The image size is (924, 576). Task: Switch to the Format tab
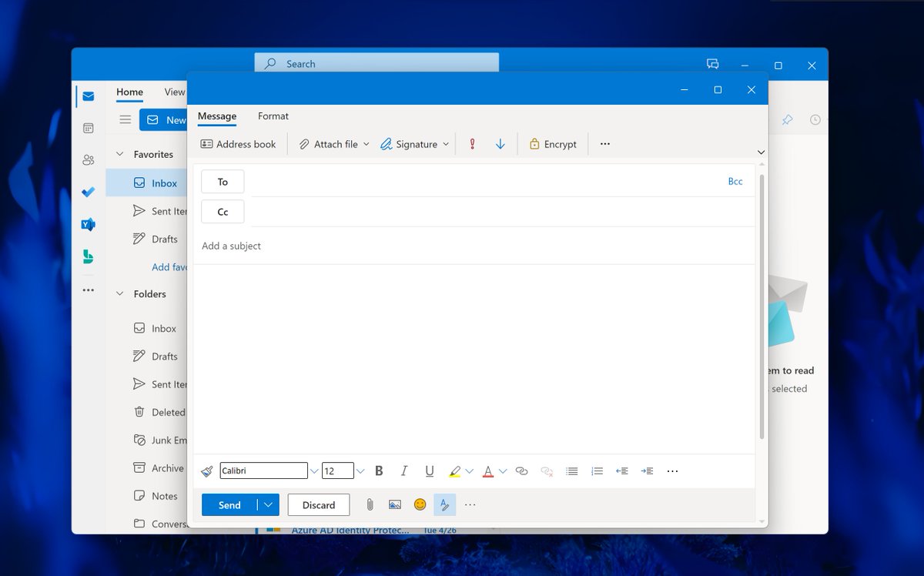[273, 116]
